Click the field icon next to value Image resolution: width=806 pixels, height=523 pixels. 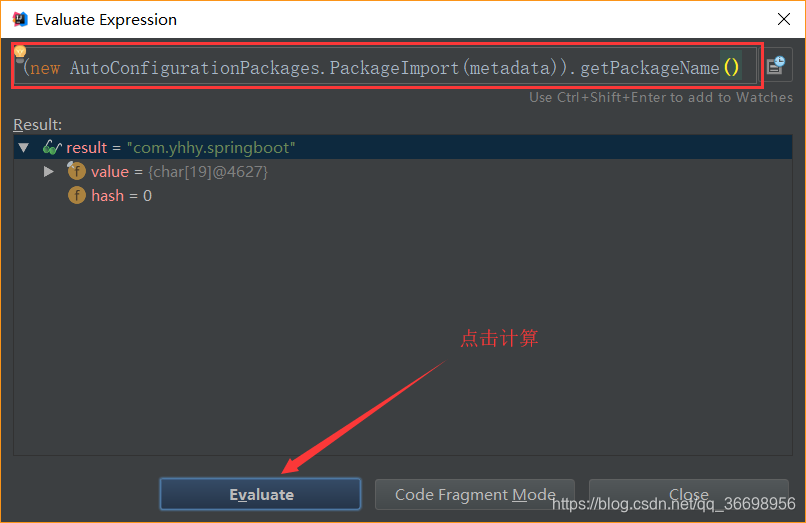coord(77,171)
